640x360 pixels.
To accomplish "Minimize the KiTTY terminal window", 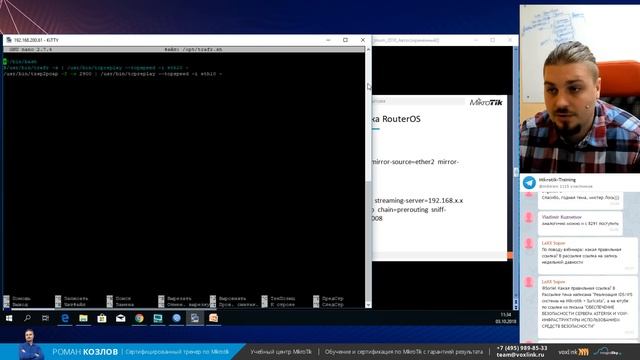I will coord(328,40).
